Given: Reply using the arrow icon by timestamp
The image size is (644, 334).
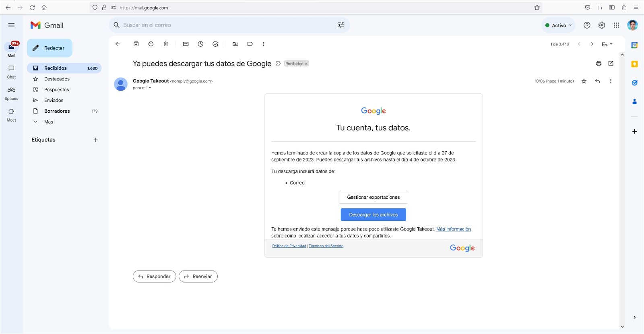Looking at the screenshot, I should coord(597,81).
